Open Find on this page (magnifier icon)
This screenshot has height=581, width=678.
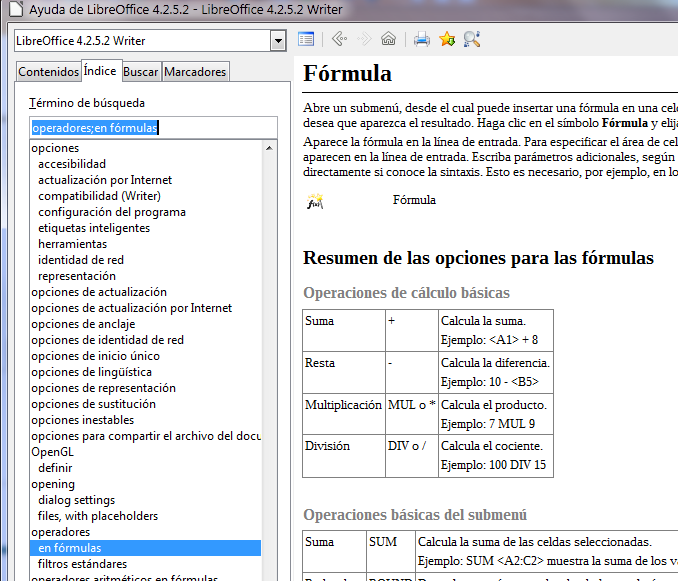(471, 39)
